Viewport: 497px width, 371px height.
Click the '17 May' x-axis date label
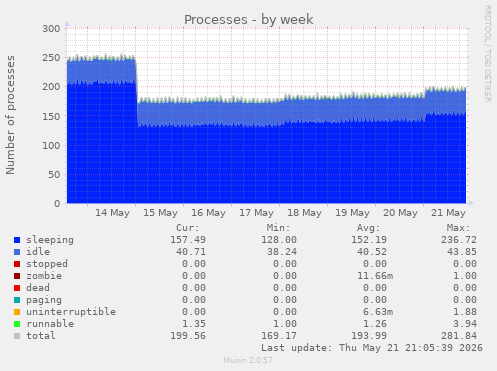tap(256, 213)
